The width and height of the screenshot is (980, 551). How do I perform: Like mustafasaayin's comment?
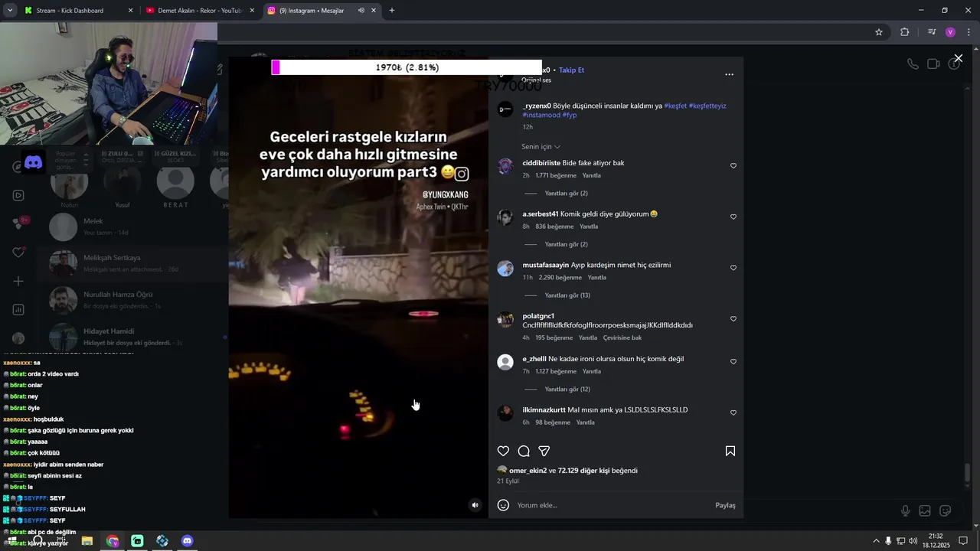[733, 268]
